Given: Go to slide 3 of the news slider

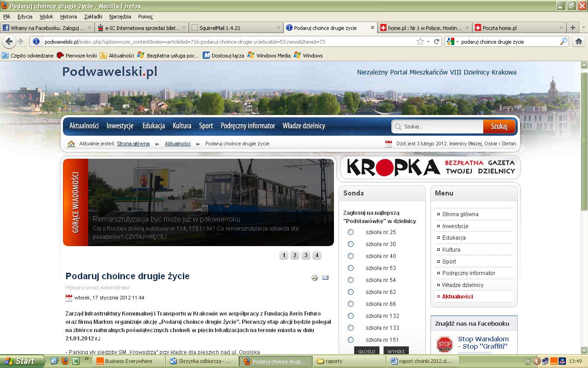Looking at the screenshot, I should click(306, 255).
